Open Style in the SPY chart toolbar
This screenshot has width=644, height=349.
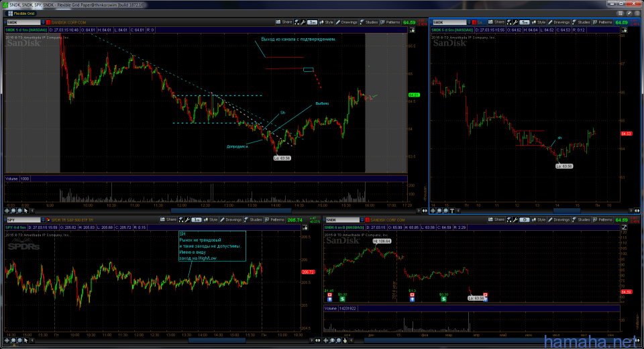(211, 220)
